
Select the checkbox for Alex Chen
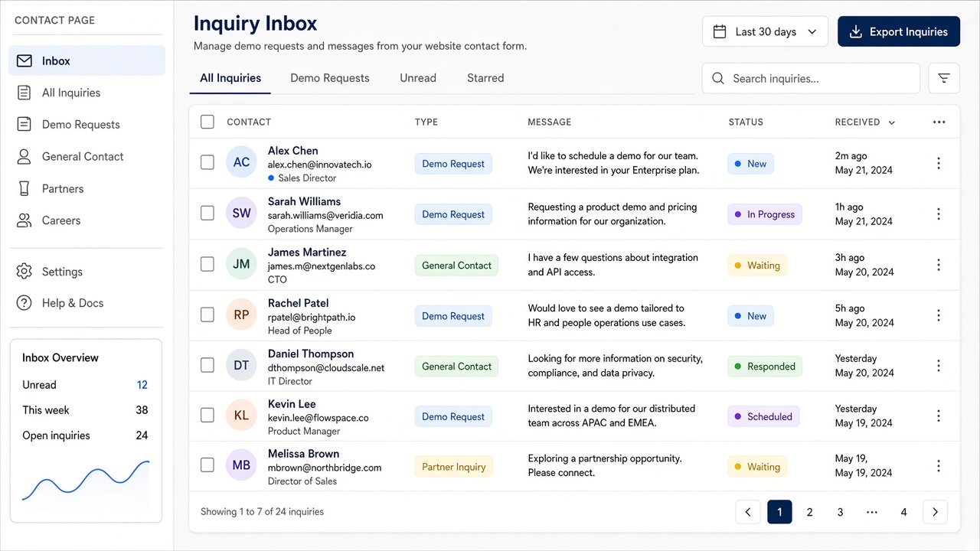coord(207,162)
